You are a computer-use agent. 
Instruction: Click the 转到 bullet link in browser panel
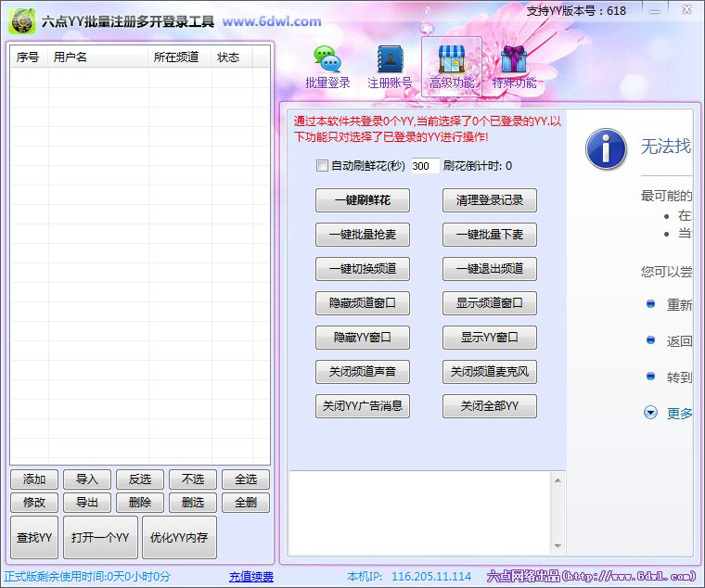pos(679,377)
